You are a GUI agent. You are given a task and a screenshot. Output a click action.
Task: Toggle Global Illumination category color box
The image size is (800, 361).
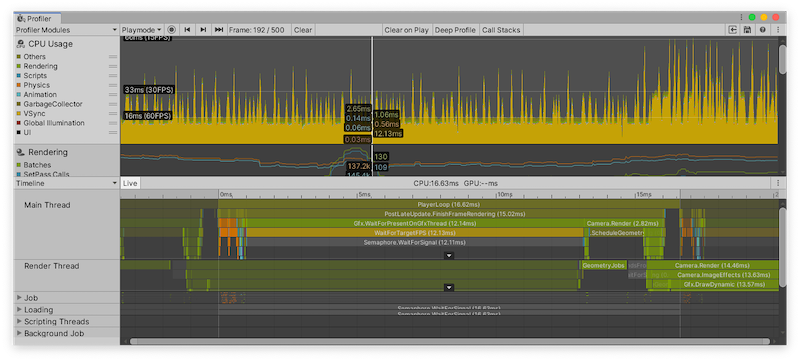[x=19, y=123]
